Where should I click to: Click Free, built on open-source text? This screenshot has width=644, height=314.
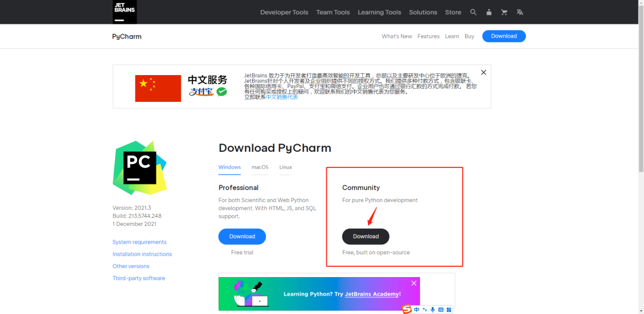click(376, 253)
